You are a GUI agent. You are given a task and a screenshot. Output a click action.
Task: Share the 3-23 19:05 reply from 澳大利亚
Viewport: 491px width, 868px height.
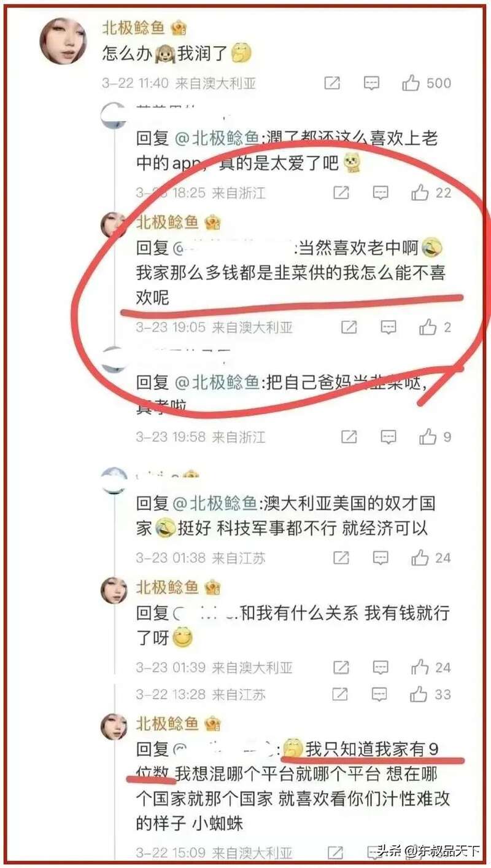click(x=349, y=327)
